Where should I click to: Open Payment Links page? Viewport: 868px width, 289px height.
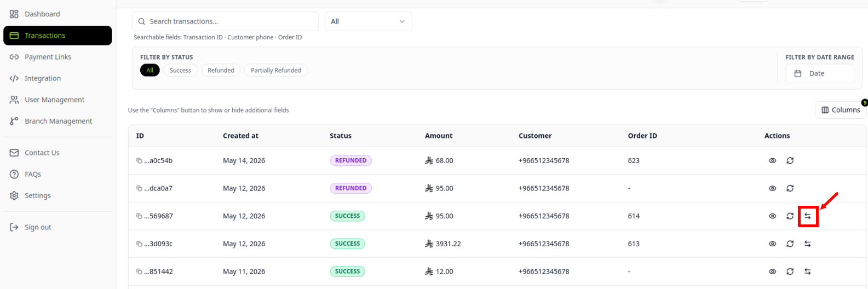(x=58, y=57)
